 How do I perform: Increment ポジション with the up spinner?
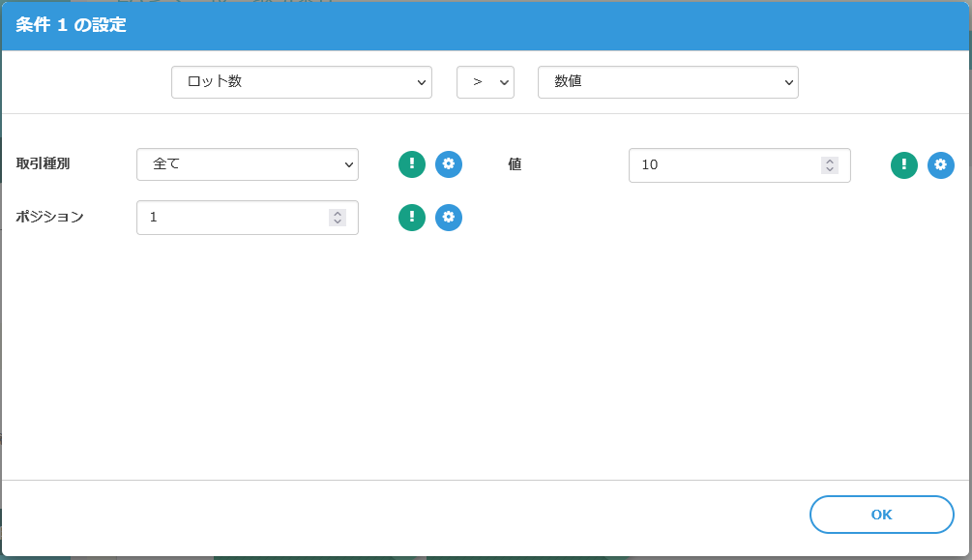tap(337, 213)
